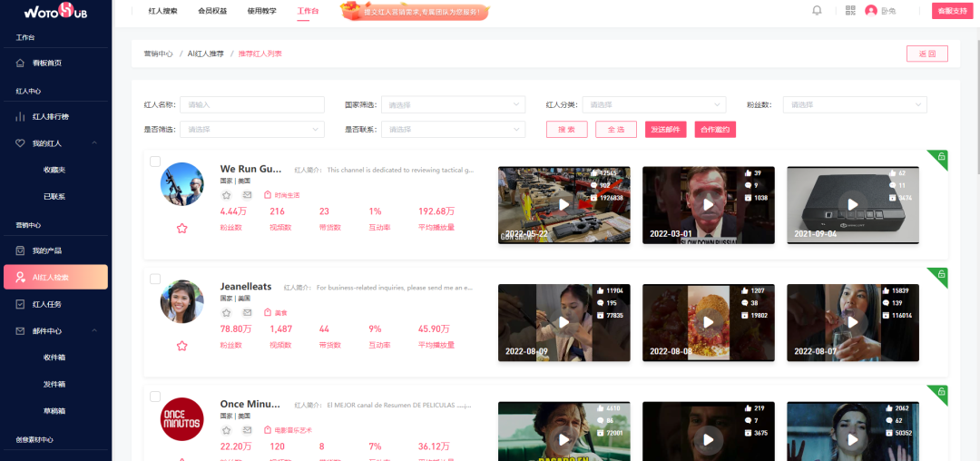Open 收藏夹 in sidebar
The width and height of the screenshot is (980, 461).
54,170
